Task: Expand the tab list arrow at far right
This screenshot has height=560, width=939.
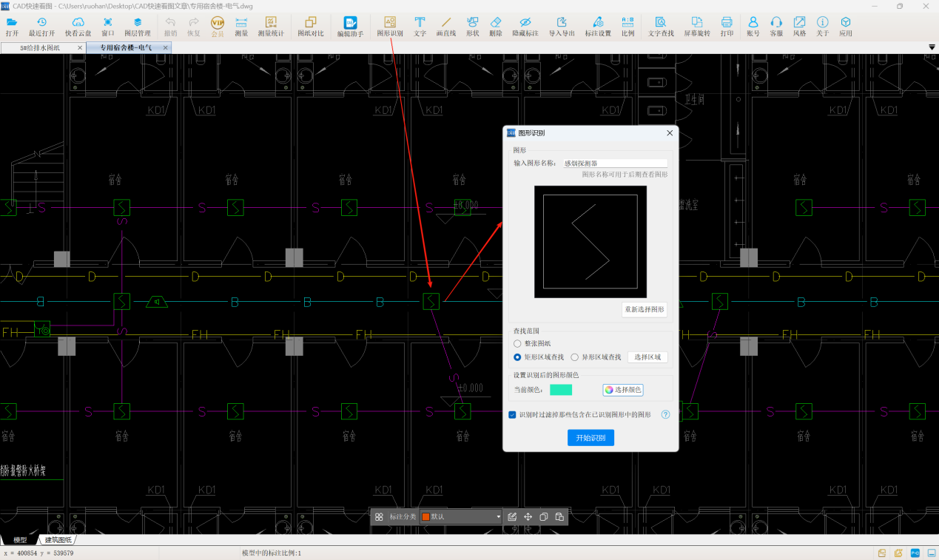Action: pos(932,47)
